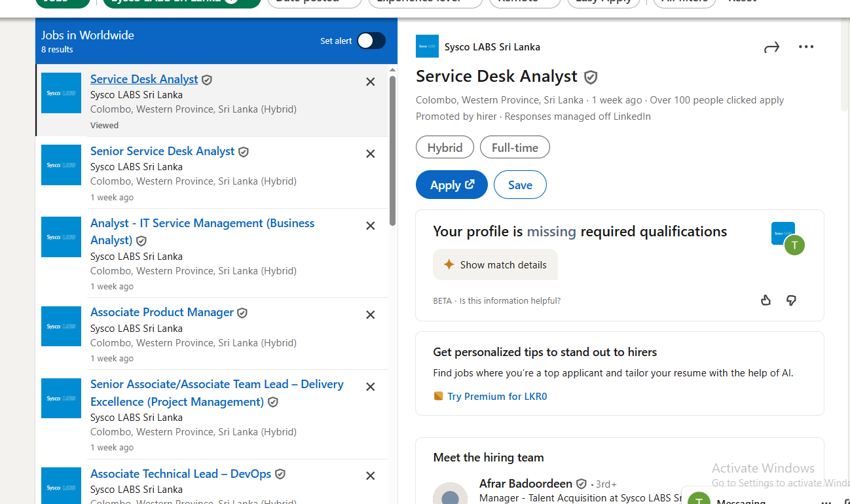Click company name under Senior Service Desk Analyst
850x504 pixels.
point(136,167)
